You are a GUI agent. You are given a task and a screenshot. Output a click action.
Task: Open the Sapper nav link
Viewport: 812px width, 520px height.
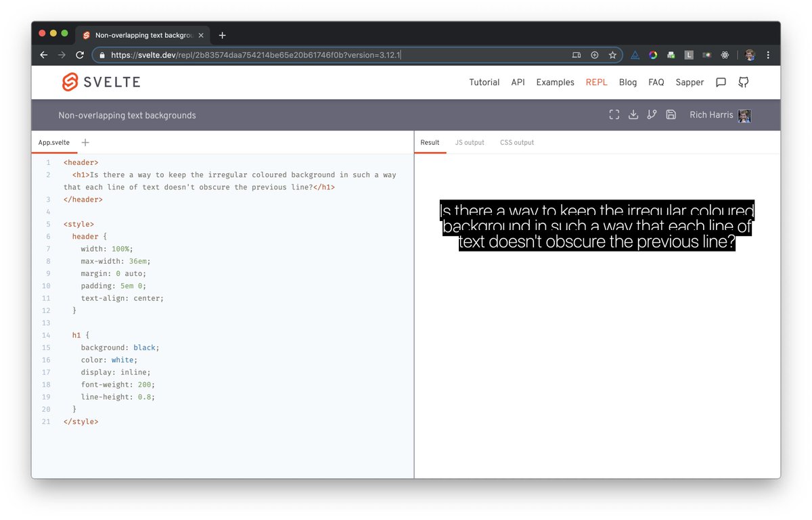(690, 82)
